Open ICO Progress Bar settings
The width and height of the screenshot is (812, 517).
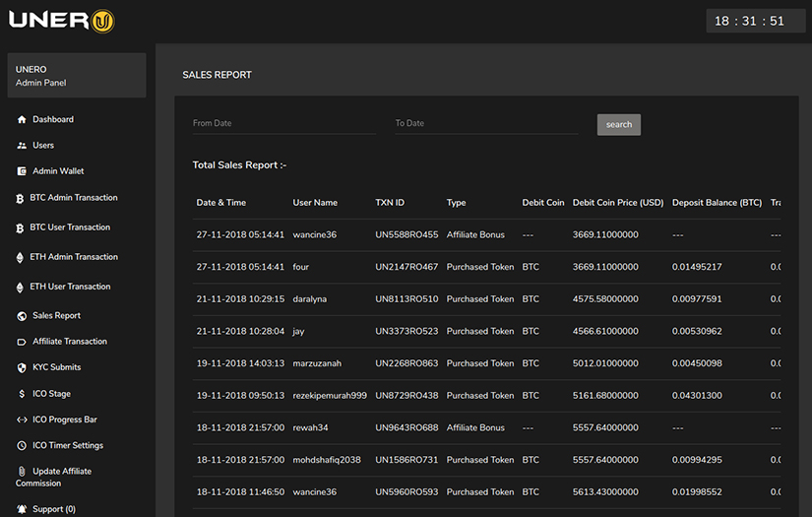pos(65,420)
